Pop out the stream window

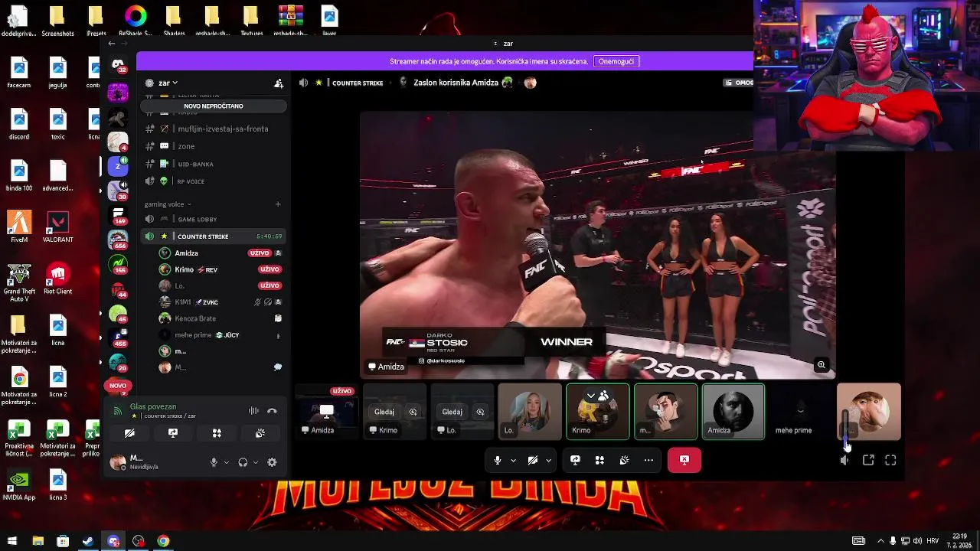(868, 460)
